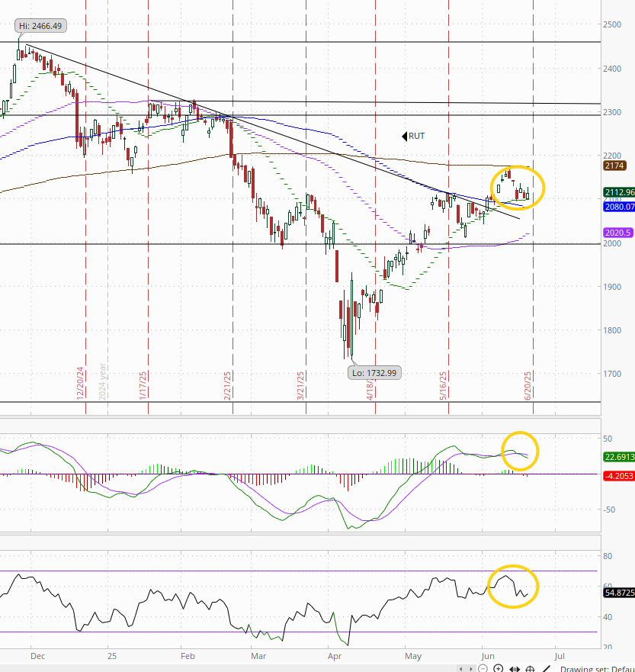Click the Jul label on time axis
Image resolution: width=635 pixels, height=672 pixels.
(x=560, y=656)
